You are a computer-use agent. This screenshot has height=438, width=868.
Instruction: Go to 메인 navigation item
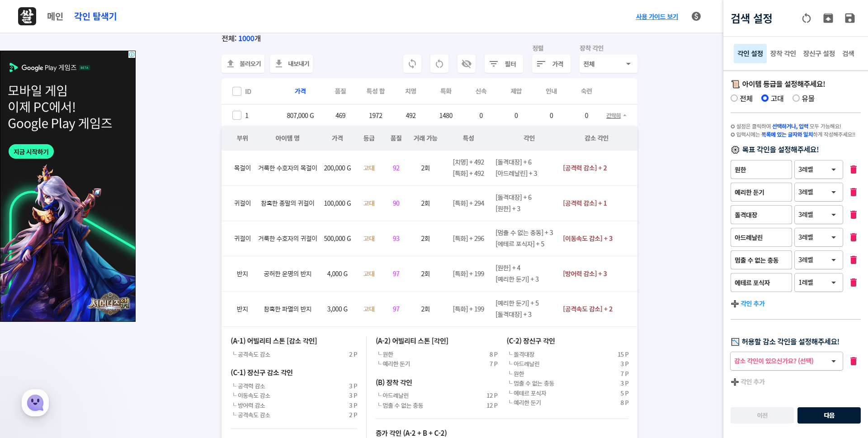55,16
